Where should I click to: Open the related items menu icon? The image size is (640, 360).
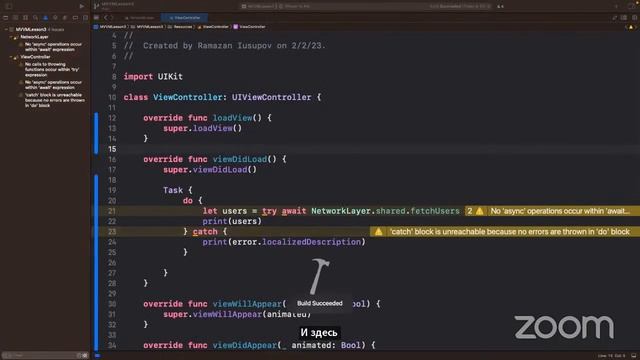(97, 18)
